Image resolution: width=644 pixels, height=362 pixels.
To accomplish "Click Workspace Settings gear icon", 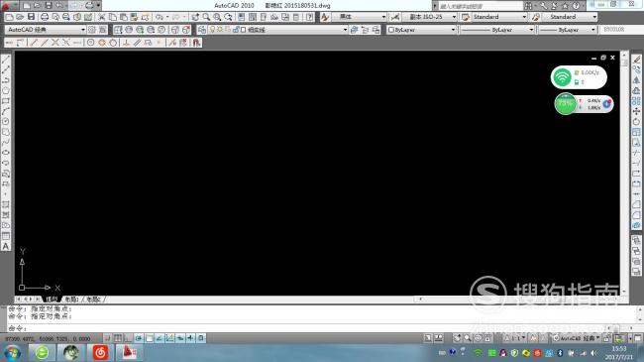I will (x=92, y=30).
